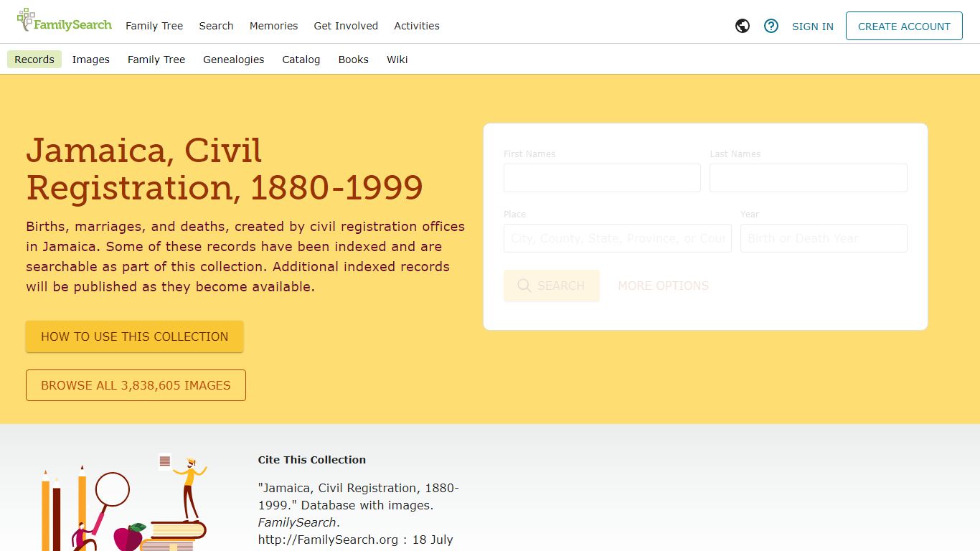980x551 pixels.
Task: Click the collection title heading
Action: point(225,169)
